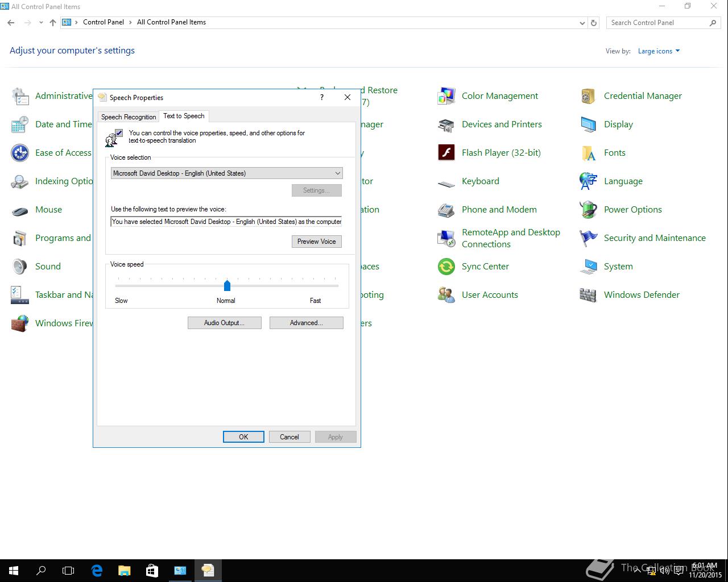728x582 pixels.
Task: Open Flash Player (32-bit) icon
Action: point(446,153)
